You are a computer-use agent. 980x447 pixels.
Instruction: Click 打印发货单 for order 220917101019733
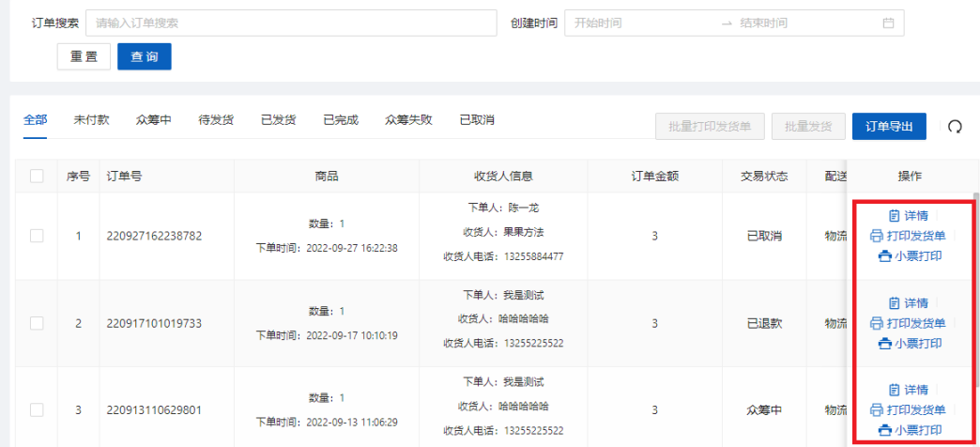click(907, 323)
